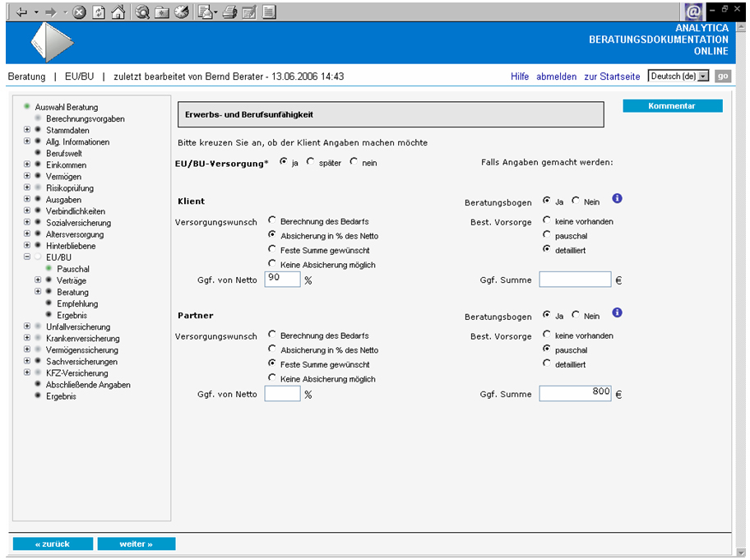
Task: Expand the Stammdaten tree node
Action: pos(27,130)
